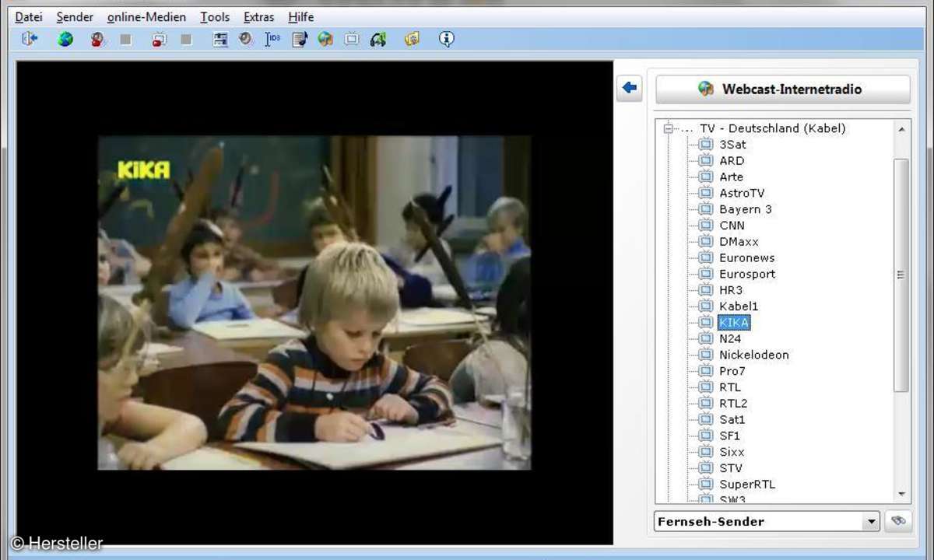Select the Pro7 channel

tap(732, 371)
